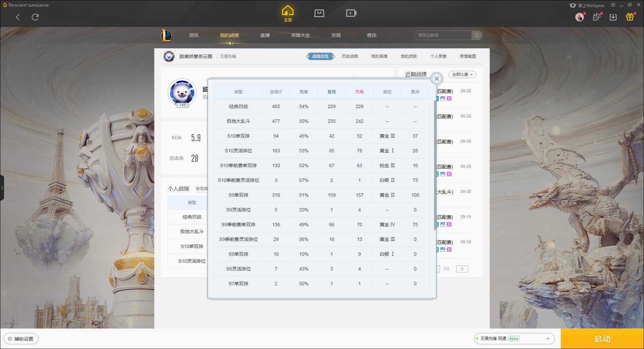Expand the left sidebar handle

tap(2, 188)
